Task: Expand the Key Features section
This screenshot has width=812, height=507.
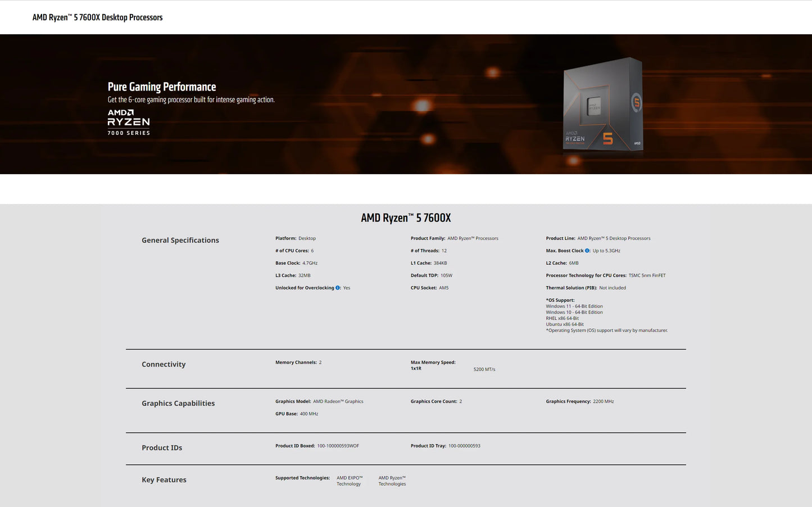Action: click(x=164, y=479)
